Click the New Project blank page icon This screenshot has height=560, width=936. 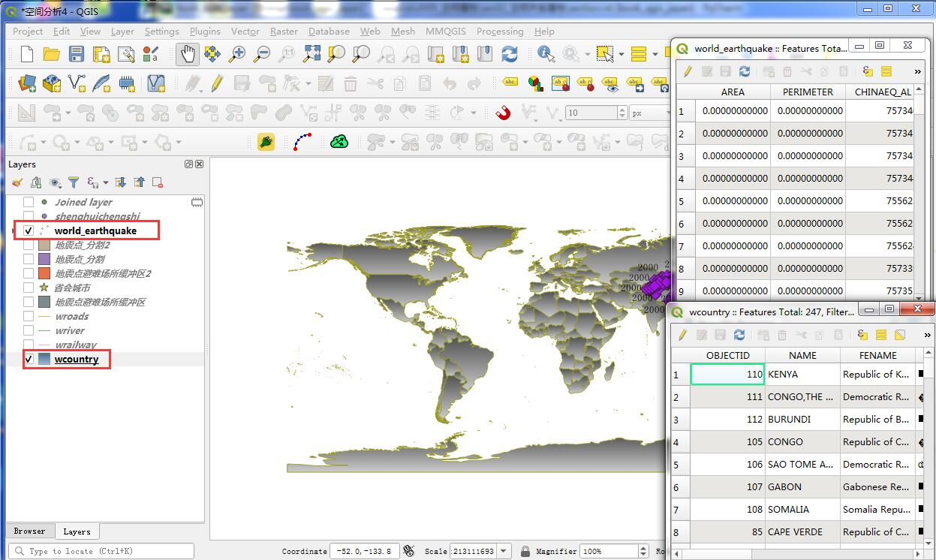coord(27,54)
